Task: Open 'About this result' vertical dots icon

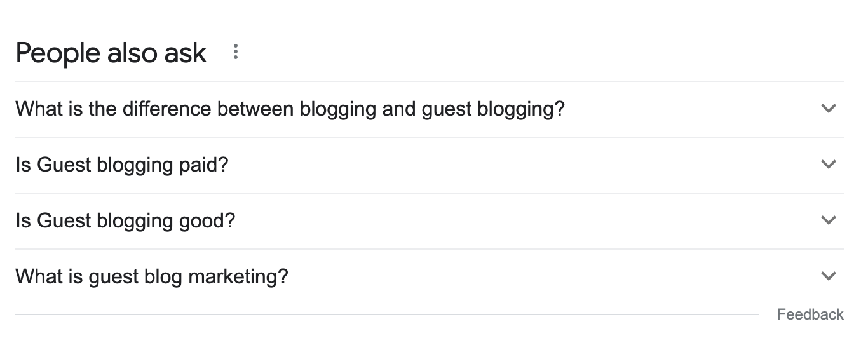Action: click(x=236, y=52)
